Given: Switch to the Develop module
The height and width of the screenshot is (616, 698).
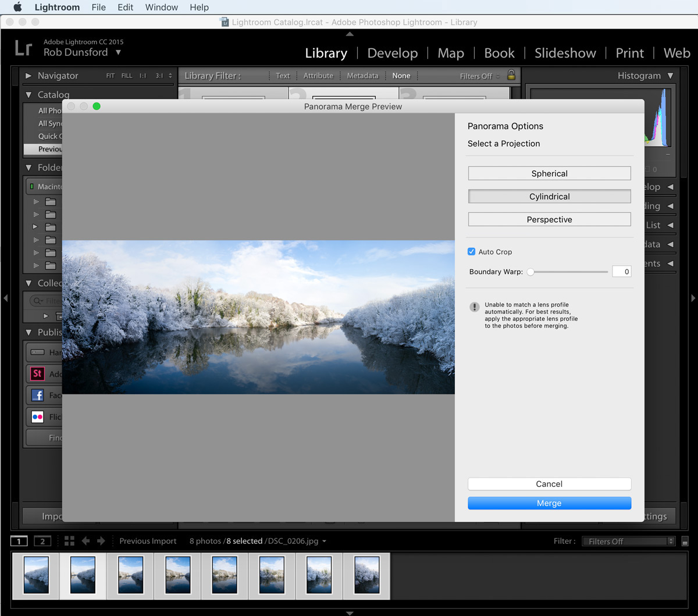Looking at the screenshot, I should (x=393, y=53).
